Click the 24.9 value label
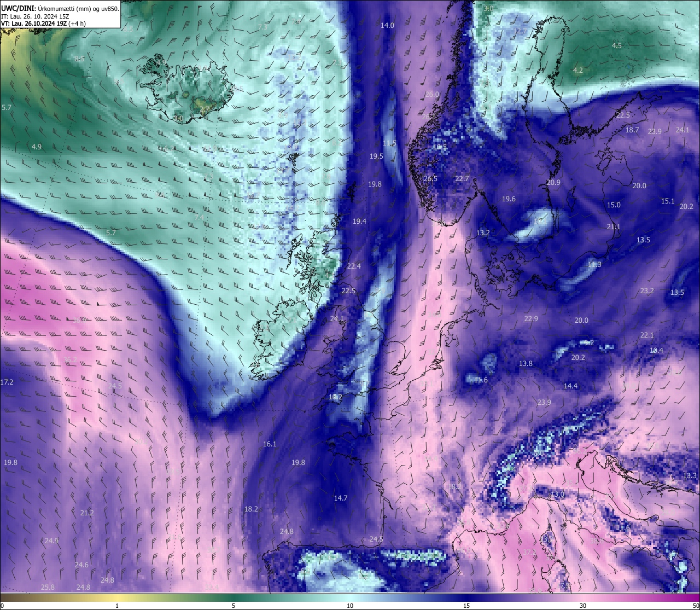 [x=51, y=541]
